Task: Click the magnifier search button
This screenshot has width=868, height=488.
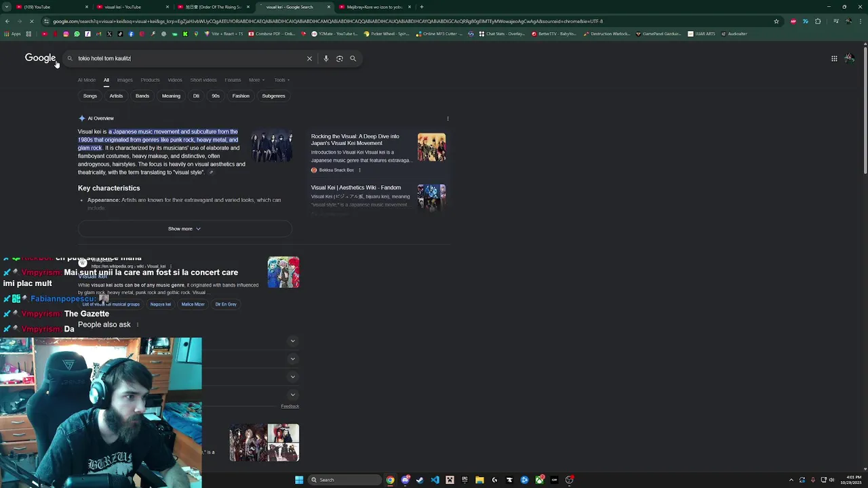Action: pos(353,58)
